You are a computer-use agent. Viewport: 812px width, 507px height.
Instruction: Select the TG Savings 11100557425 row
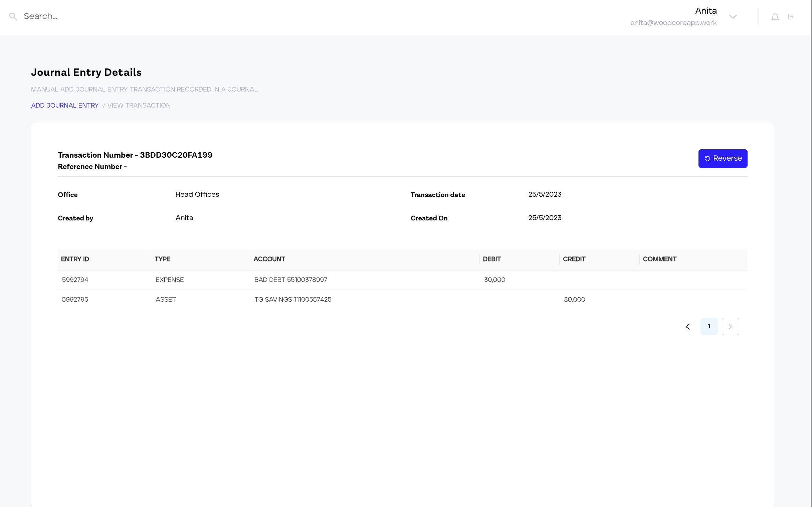coord(292,300)
